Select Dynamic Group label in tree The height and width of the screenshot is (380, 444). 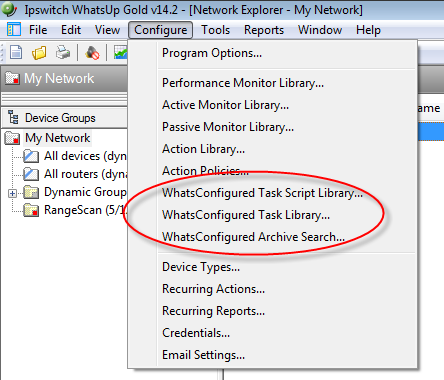(x=85, y=192)
